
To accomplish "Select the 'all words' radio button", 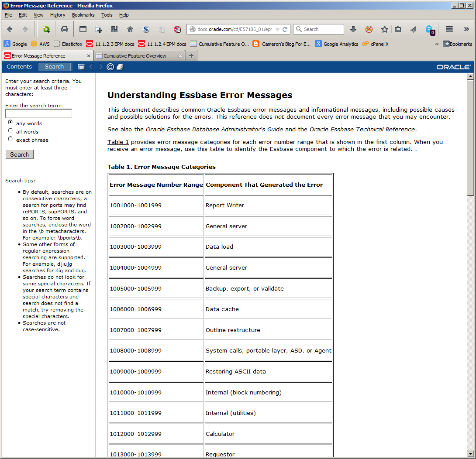I will 10,130.
